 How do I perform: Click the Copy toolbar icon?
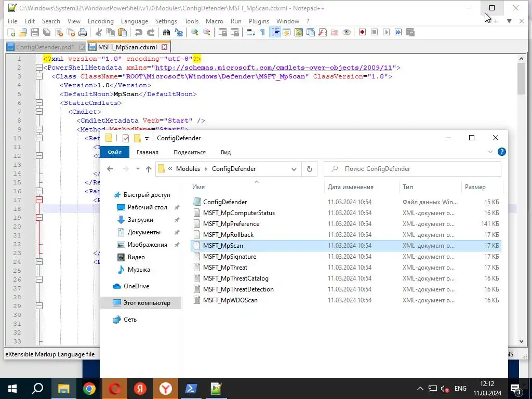point(111,32)
